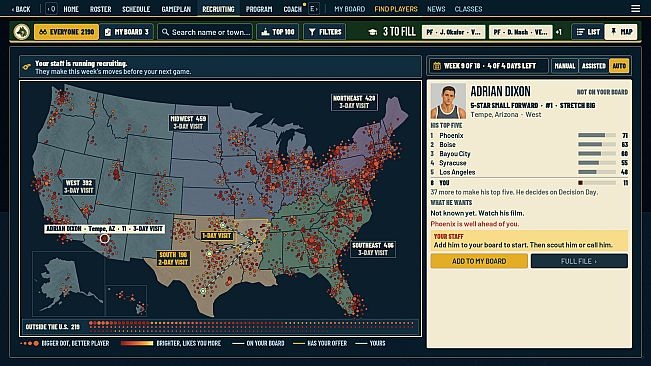Image resolution: width=651 pixels, height=366 pixels.
Task: Click the Northeast 429 region label
Action: pos(354,102)
